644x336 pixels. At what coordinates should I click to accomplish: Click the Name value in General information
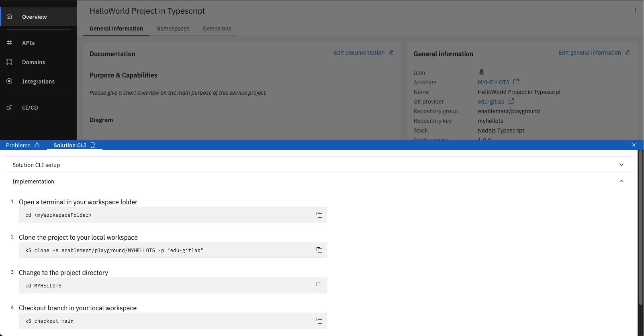click(519, 92)
